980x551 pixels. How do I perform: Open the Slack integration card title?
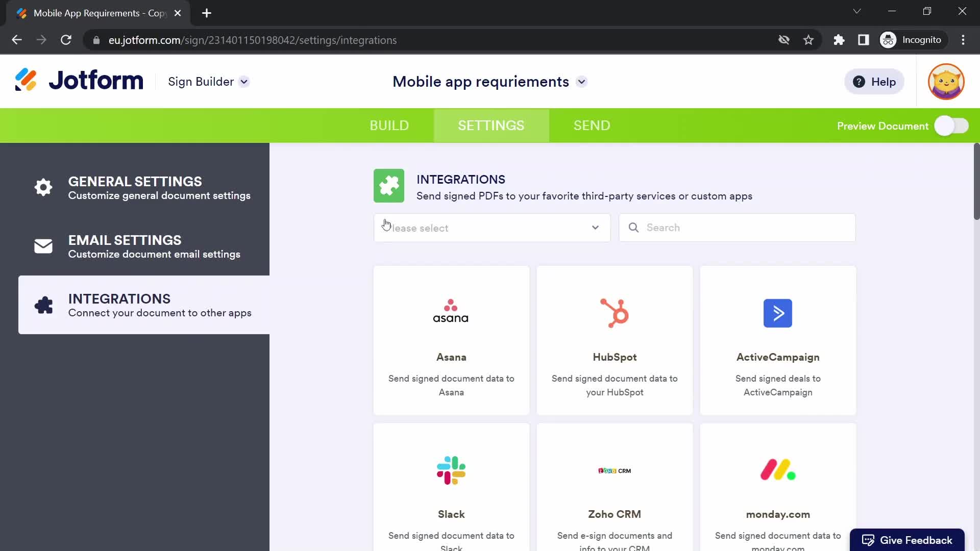coord(451,514)
